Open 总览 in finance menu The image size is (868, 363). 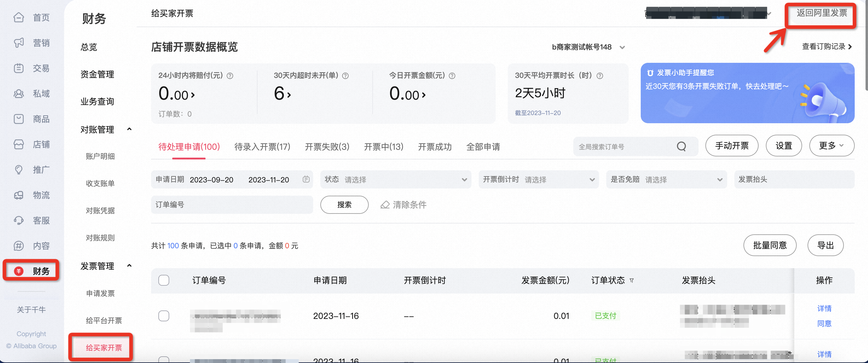point(89,47)
